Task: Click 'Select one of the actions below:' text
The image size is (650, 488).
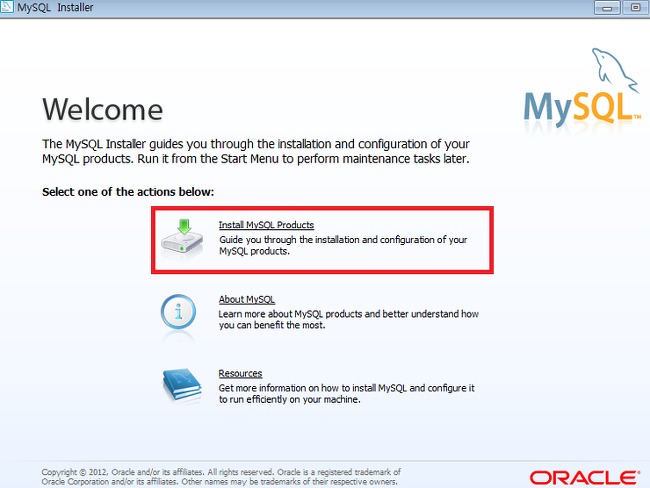Action: [x=128, y=192]
